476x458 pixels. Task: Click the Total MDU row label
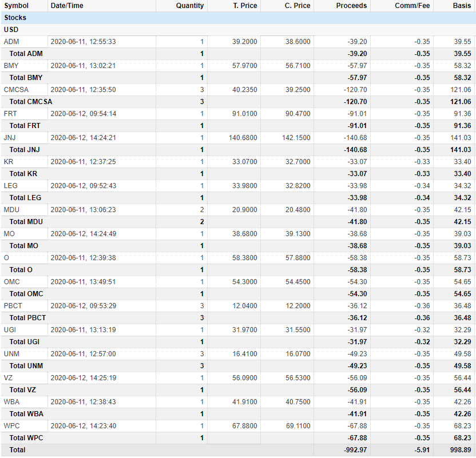26,222
